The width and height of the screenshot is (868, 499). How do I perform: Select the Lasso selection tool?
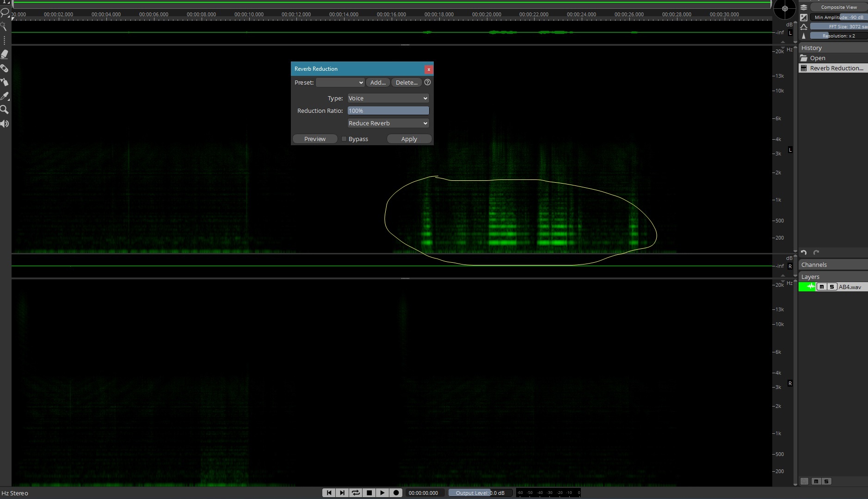tap(5, 13)
